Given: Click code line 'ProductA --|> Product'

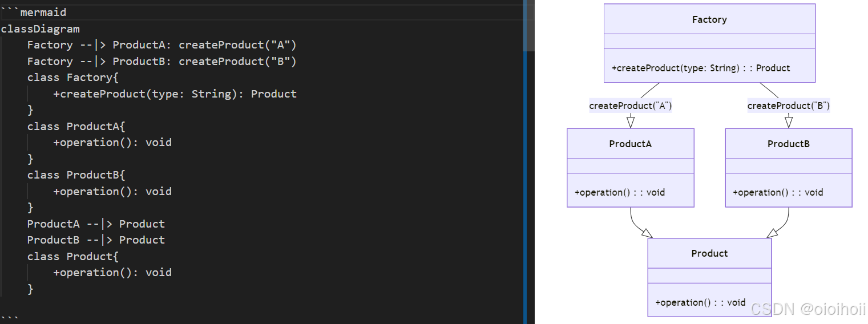Looking at the screenshot, I should pos(96,224).
